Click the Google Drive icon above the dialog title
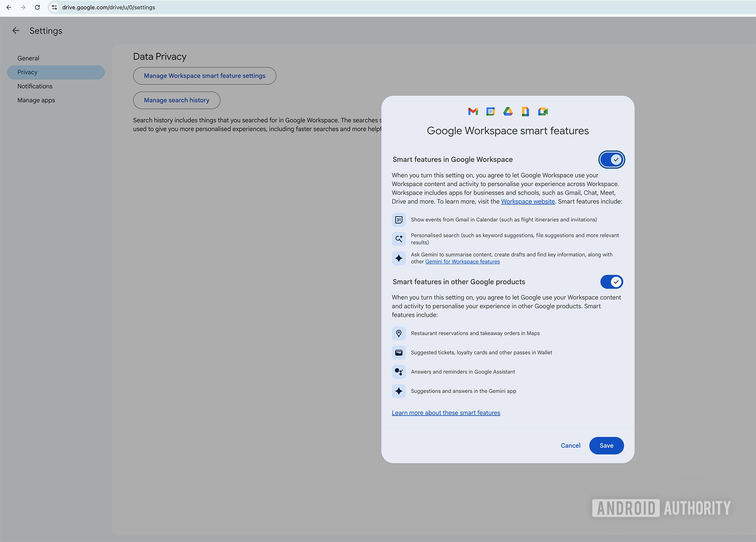Viewport: 756px width, 542px height. point(508,112)
